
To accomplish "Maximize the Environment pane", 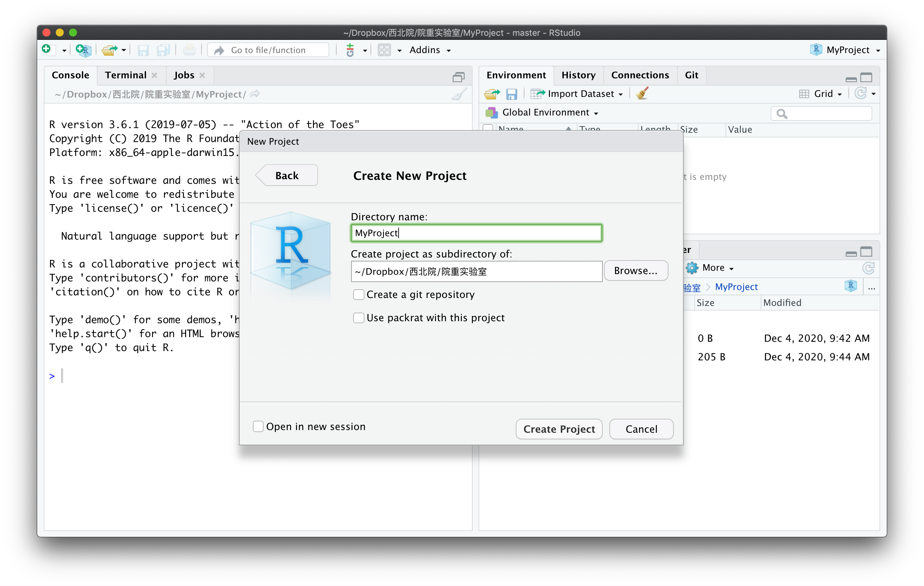I will point(867,78).
